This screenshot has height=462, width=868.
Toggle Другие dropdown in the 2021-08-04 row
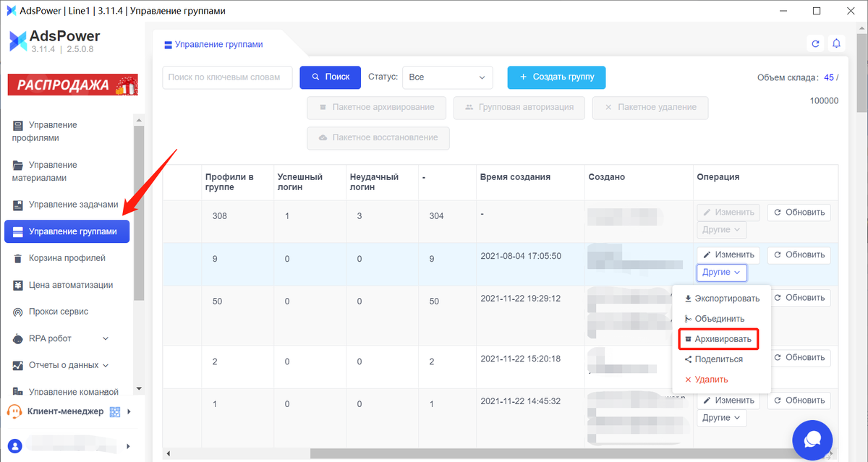722,273
